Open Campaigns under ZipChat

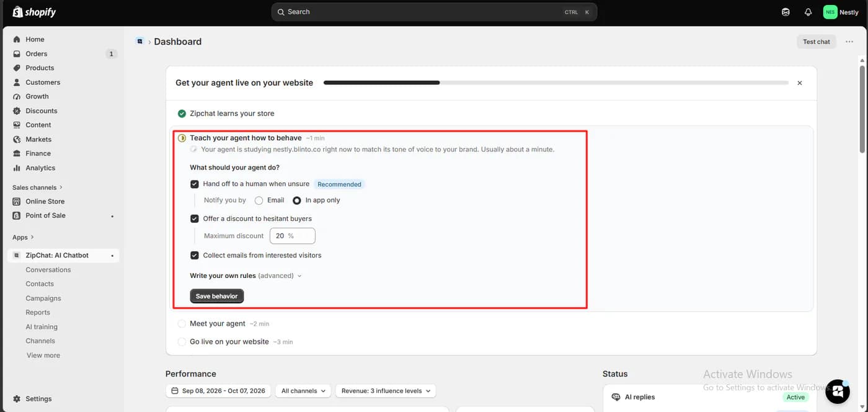(43, 298)
